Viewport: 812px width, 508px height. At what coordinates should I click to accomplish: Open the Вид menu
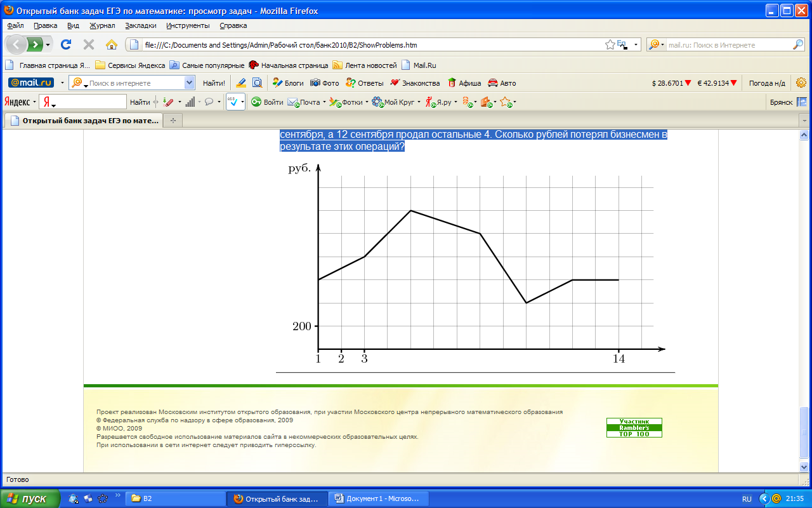pyautogui.click(x=73, y=25)
